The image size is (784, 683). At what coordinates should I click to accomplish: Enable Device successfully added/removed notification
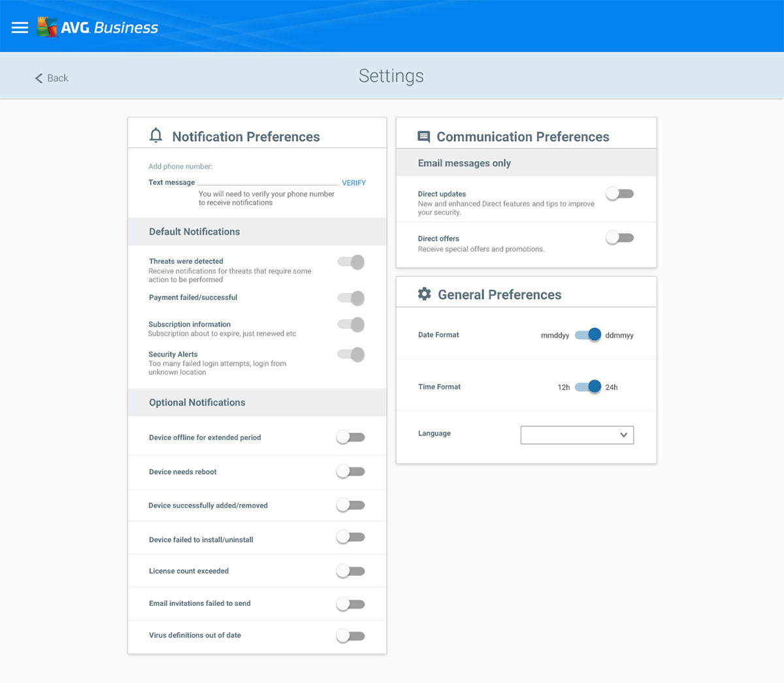[351, 505]
